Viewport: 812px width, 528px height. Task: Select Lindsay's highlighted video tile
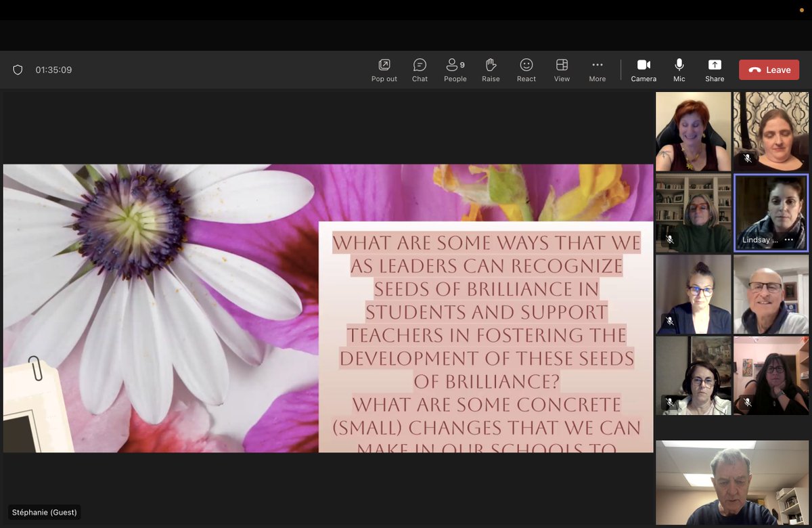[771, 213]
